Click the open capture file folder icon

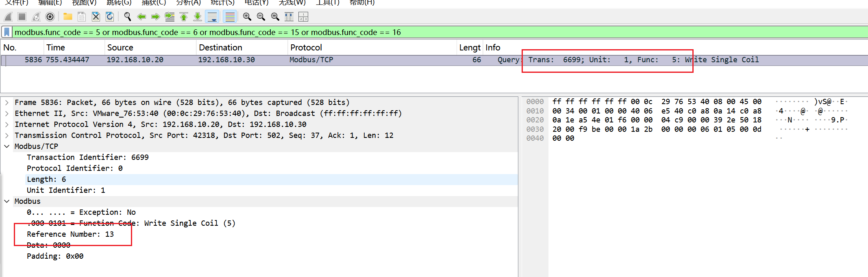(x=68, y=17)
